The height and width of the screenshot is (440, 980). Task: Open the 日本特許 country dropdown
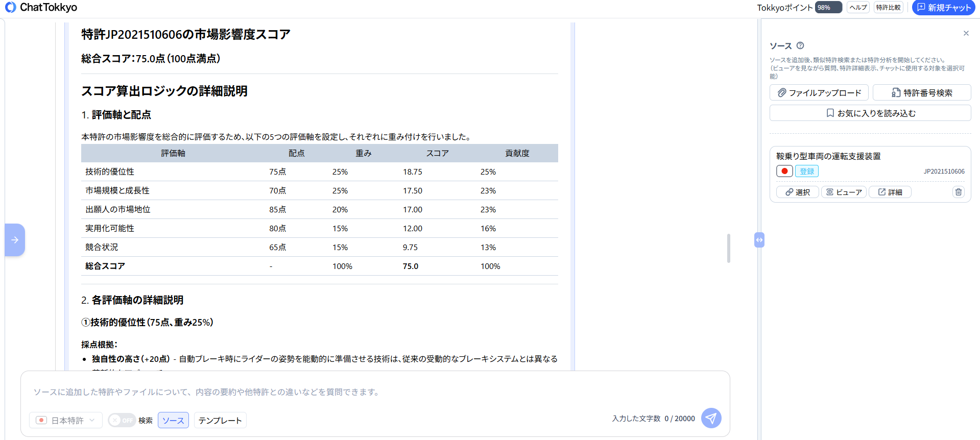(x=66, y=420)
